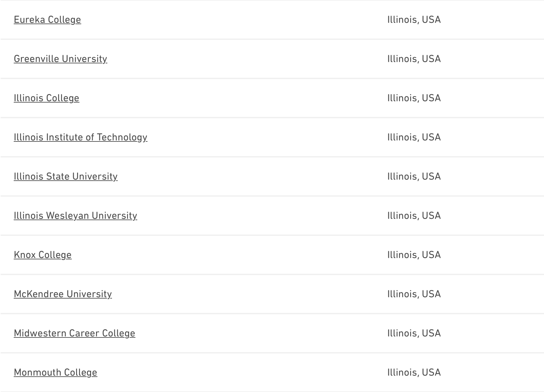Viewport: 544px width, 392px height.
Task: Go to the Monmouth College link
Action: click(56, 372)
